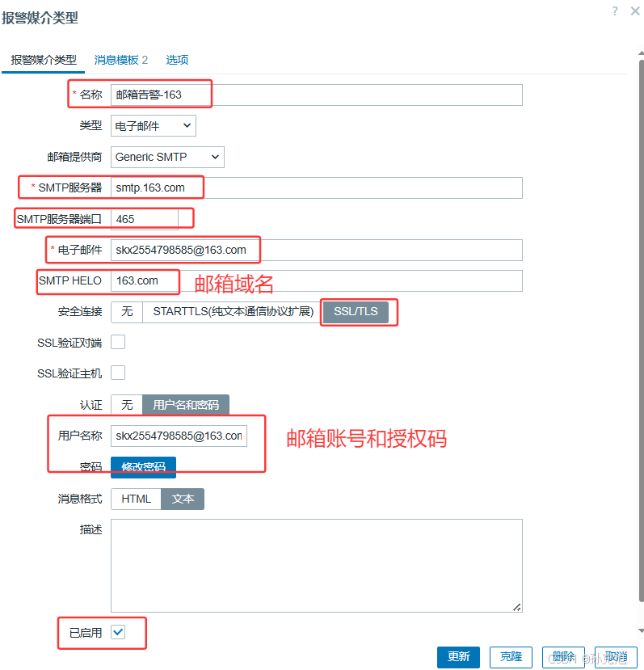Toggle SSL验证主机 checkbox
Screen dimensions: 644x670
118,373
